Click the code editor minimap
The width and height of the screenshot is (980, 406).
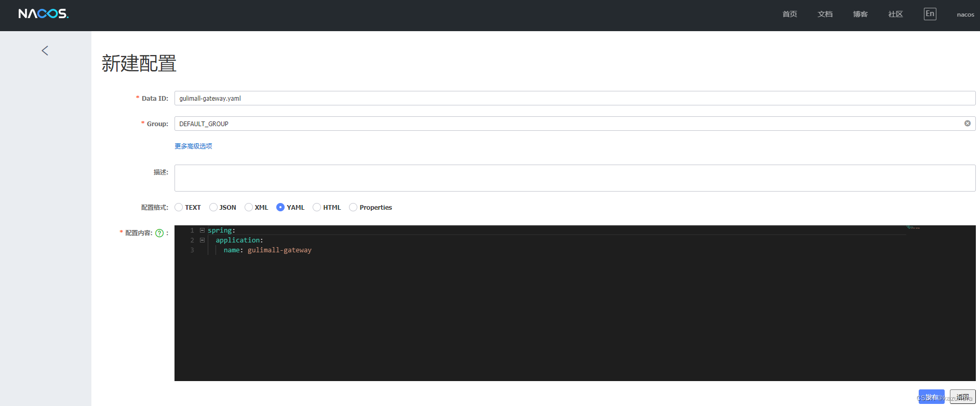click(913, 227)
